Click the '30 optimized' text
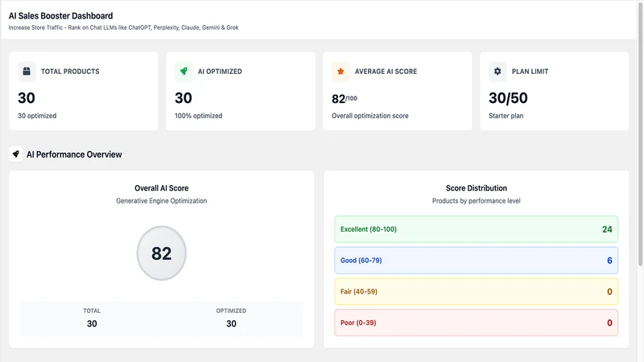644x362 pixels. pyautogui.click(x=37, y=116)
